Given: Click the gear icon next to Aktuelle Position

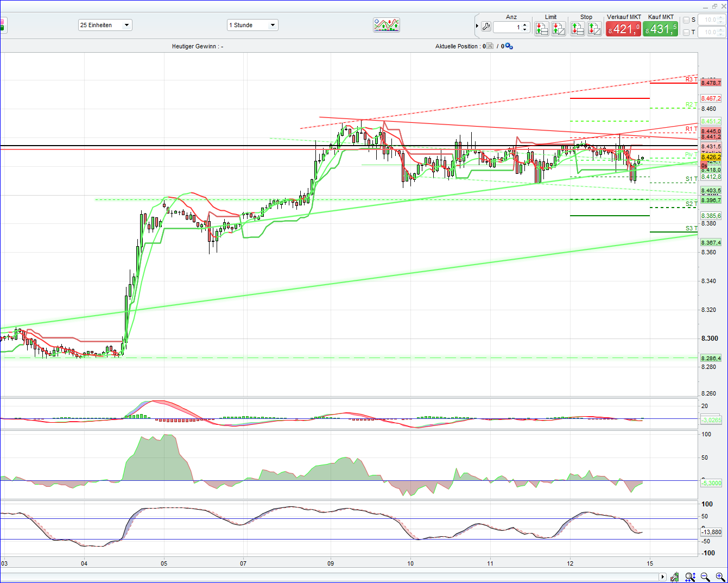Looking at the screenshot, I should (509, 46).
